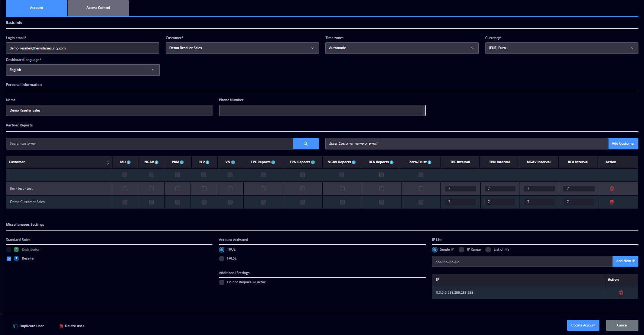Focus the IP address xxx.xxx.xxx.xxx field

522,261
